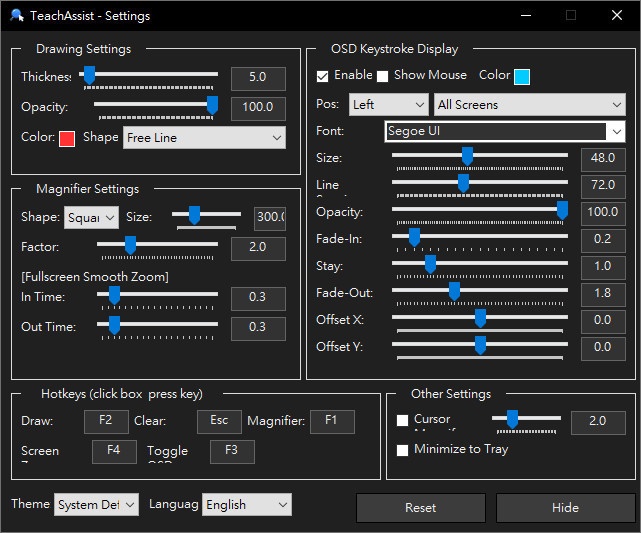
Task: Open the red drawing Color swatch
Action: (x=67, y=139)
